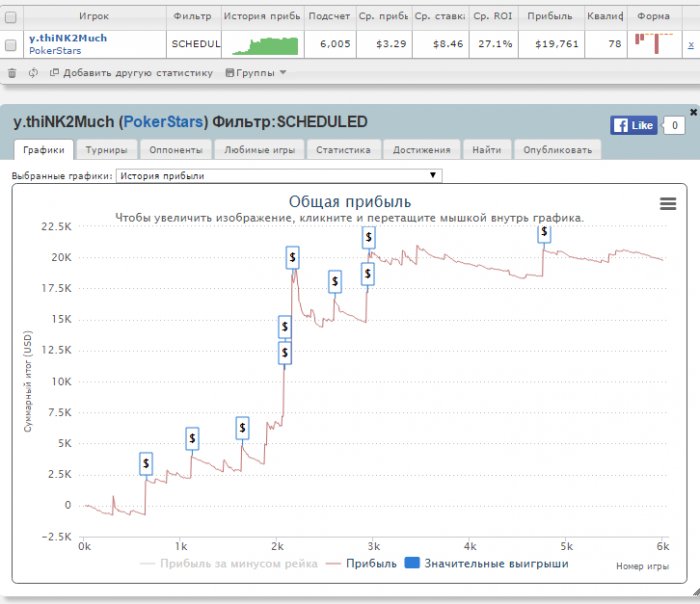Screen dimensions: 700x604
Task: Sort by Ср. ROI column header
Action: [493, 16]
